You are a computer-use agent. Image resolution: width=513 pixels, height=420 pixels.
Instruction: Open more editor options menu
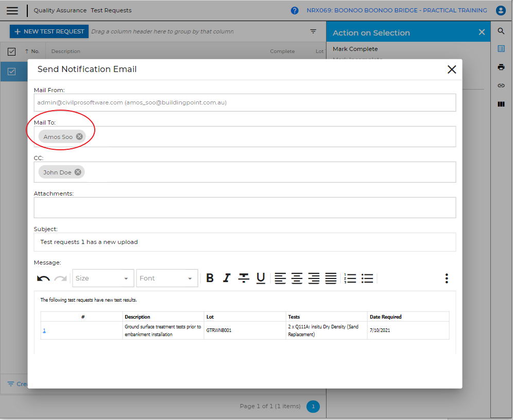coord(447,278)
